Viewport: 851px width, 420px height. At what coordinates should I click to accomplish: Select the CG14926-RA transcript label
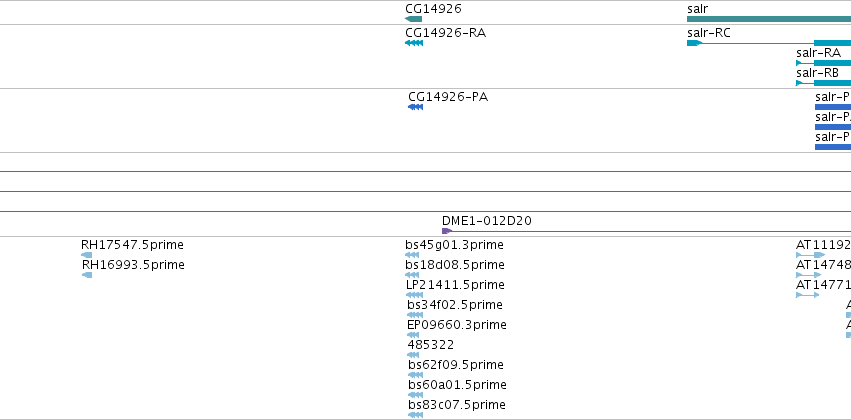(x=446, y=33)
